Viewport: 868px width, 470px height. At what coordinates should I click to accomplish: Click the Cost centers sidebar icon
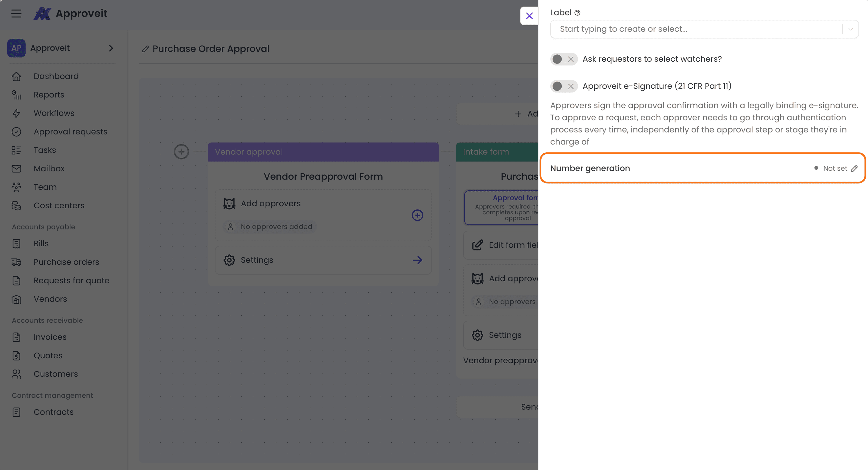click(x=16, y=206)
